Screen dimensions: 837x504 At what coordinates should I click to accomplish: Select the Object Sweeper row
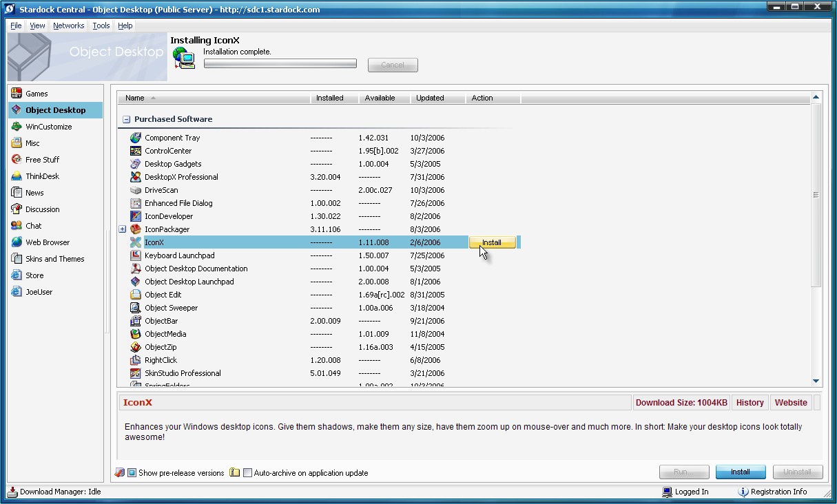[x=320, y=308]
